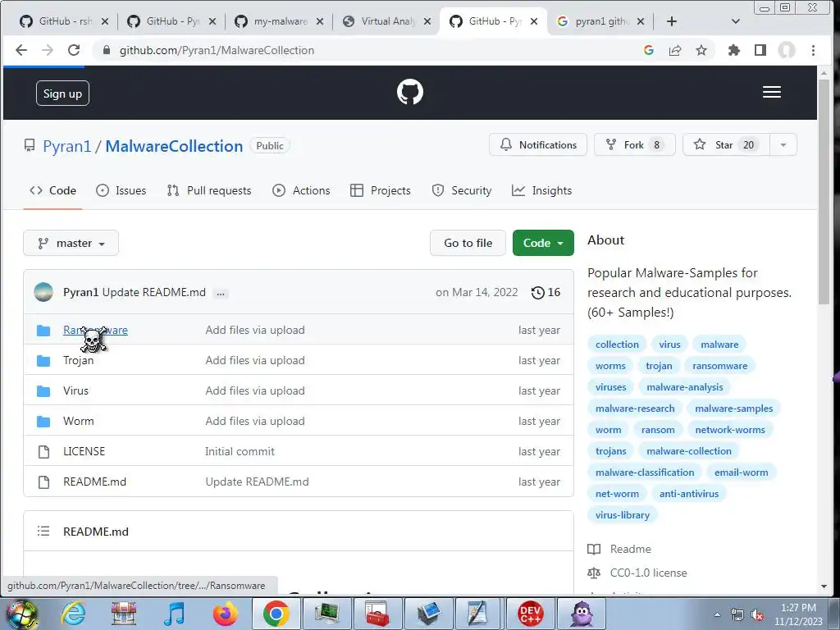The image size is (840, 630).
Task: Switch to the Code tab
Action: click(52, 190)
